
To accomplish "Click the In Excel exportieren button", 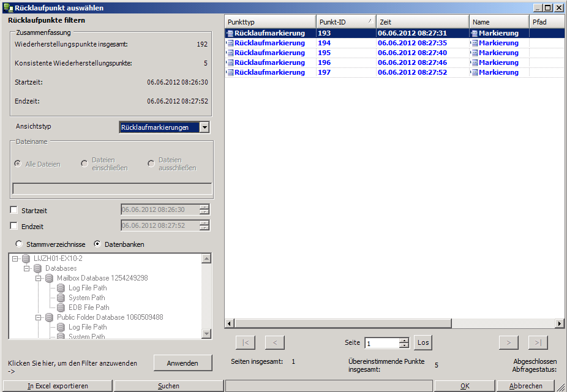I will [57, 386].
